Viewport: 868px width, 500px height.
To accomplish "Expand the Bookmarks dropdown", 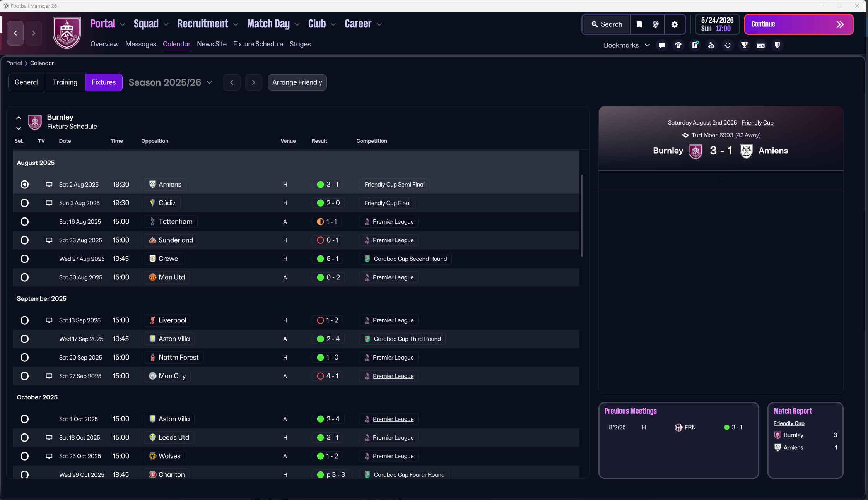I will tap(627, 45).
